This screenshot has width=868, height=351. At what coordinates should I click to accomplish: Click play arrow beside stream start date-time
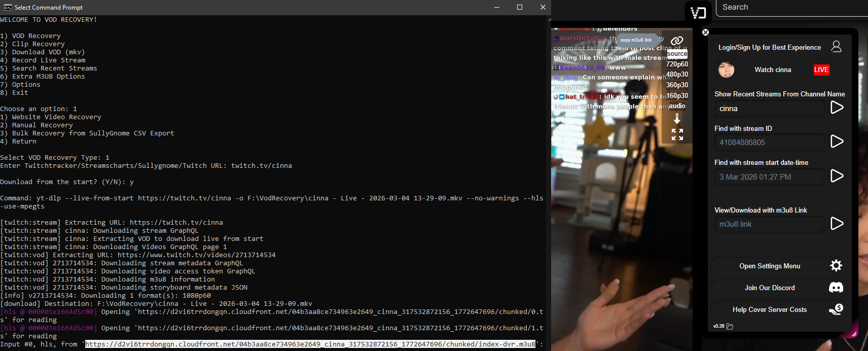(x=837, y=176)
